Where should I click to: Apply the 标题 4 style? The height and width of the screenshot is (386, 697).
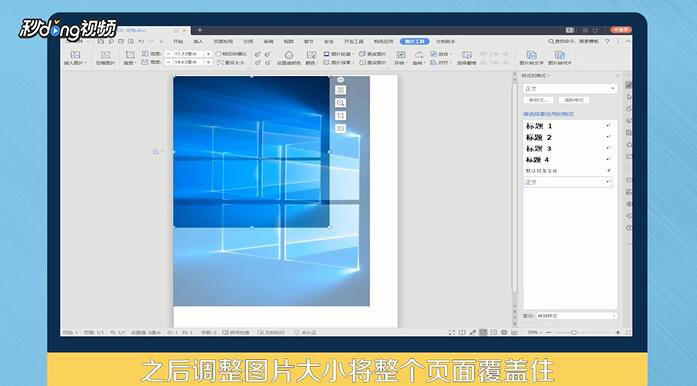(569, 160)
